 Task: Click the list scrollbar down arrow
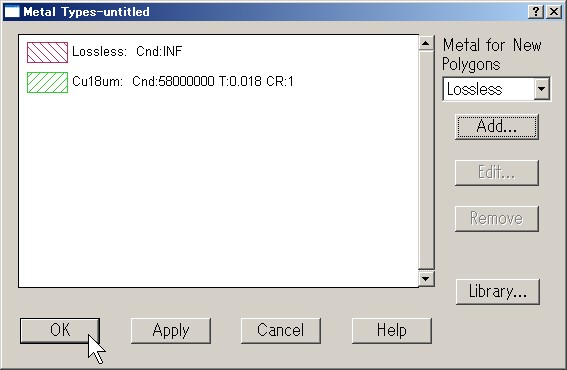(426, 278)
